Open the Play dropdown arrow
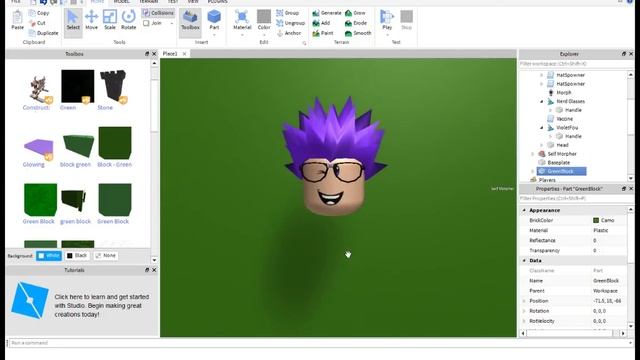 tap(387, 35)
